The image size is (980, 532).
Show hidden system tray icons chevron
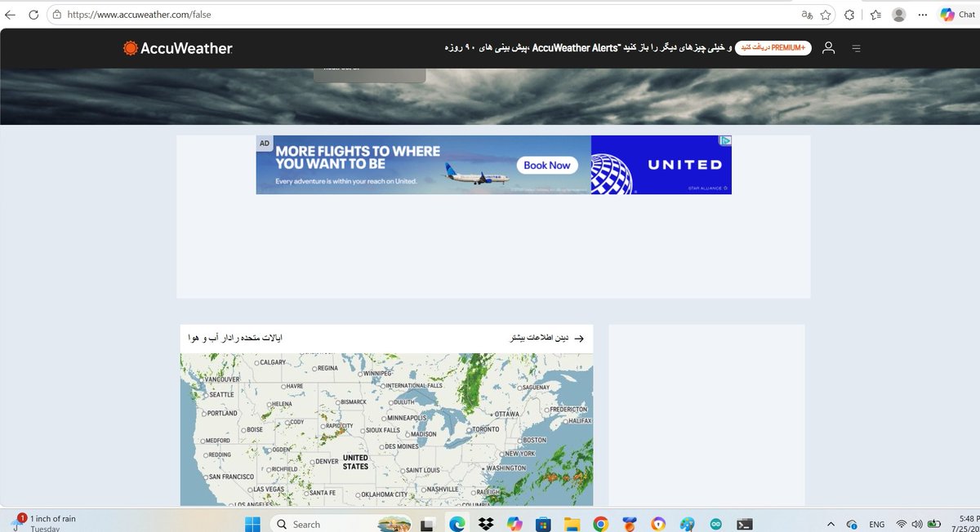click(831, 524)
